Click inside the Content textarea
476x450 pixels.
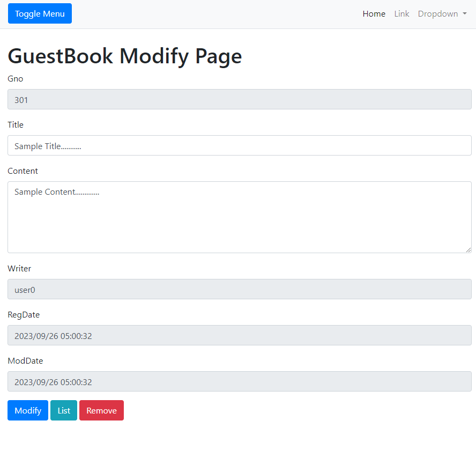tap(239, 217)
